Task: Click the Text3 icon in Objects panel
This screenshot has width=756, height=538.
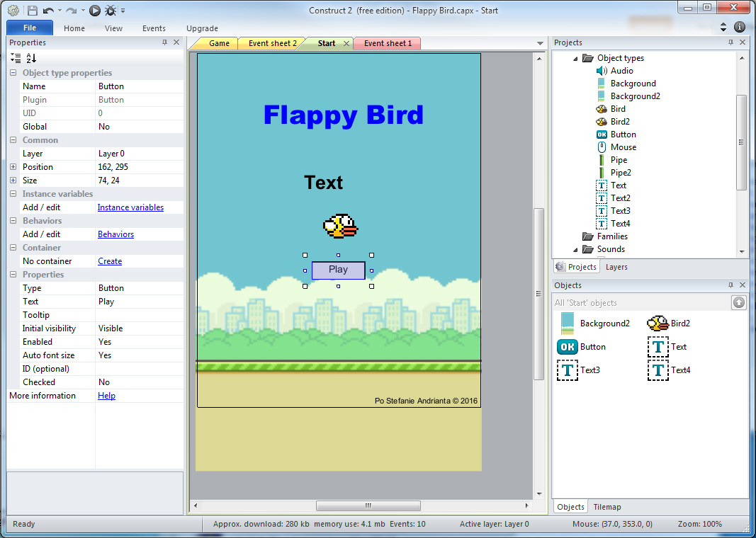Action: (x=568, y=370)
